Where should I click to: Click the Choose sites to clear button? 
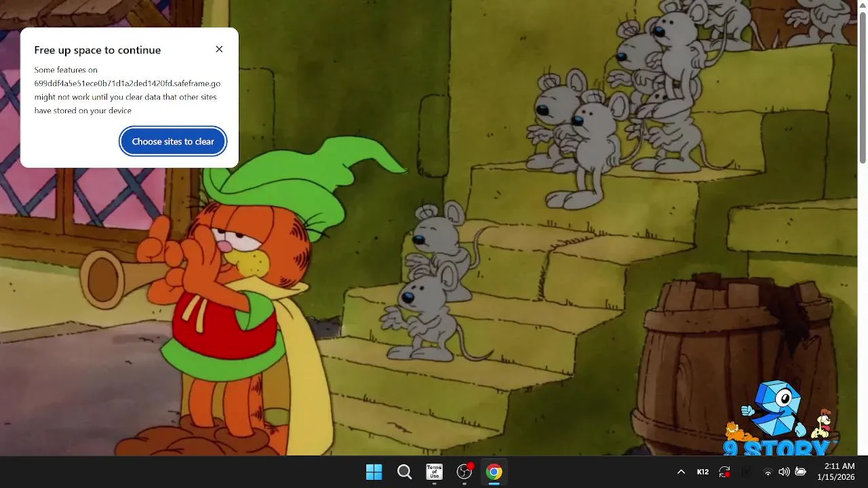(173, 142)
